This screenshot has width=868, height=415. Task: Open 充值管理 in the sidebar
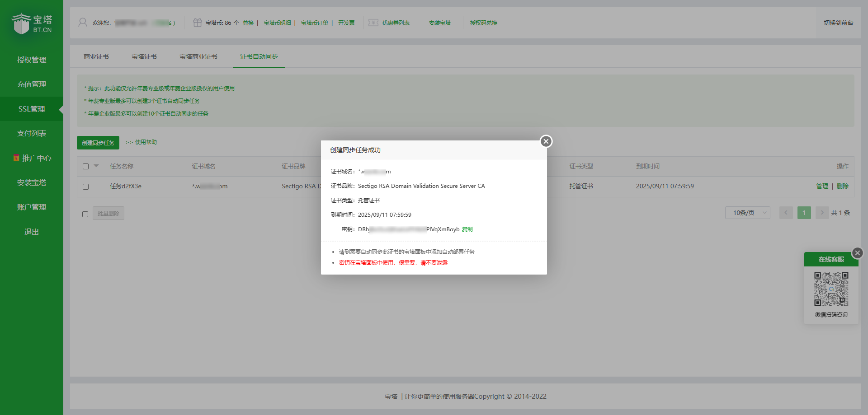point(32,84)
